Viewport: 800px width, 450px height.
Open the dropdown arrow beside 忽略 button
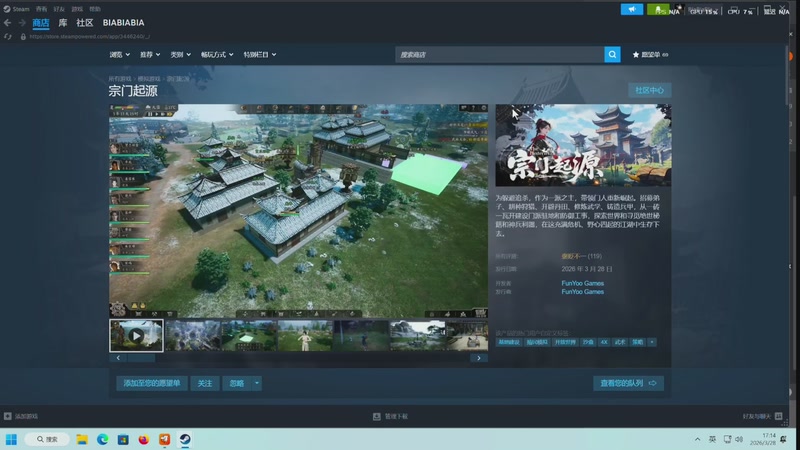coord(257,383)
